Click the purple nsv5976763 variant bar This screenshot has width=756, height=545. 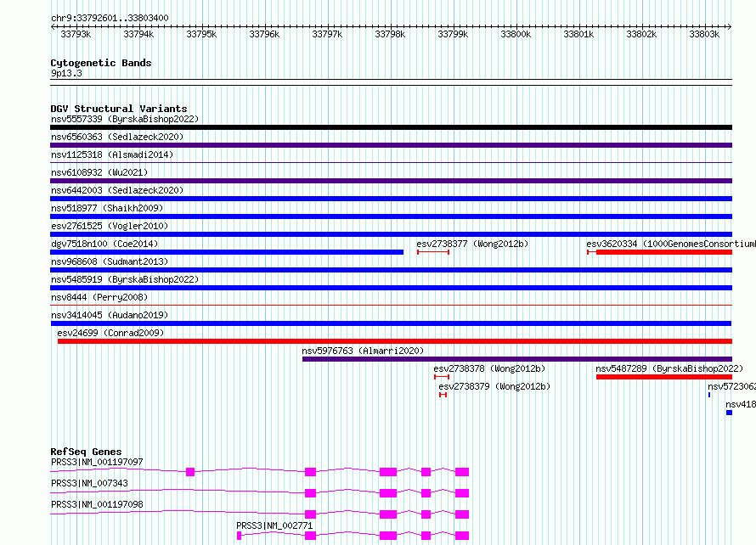coord(517,359)
